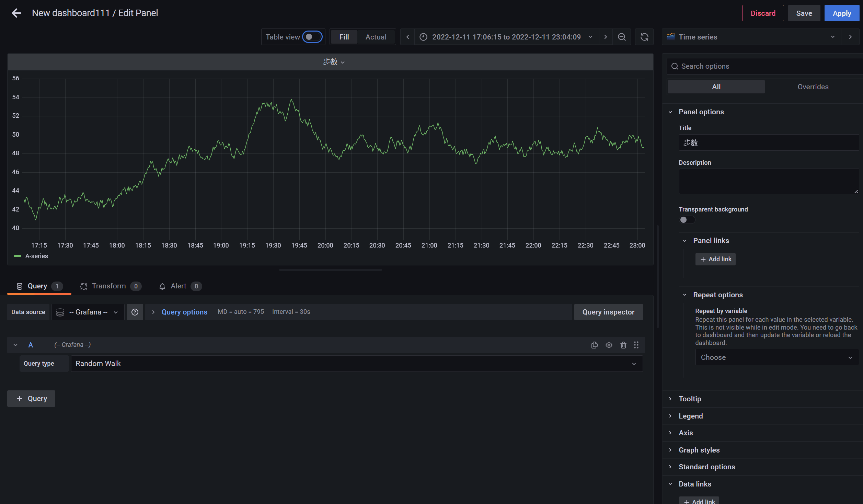Select the Alert tab
Viewport: 863px width, 504px height.
coord(177,285)
